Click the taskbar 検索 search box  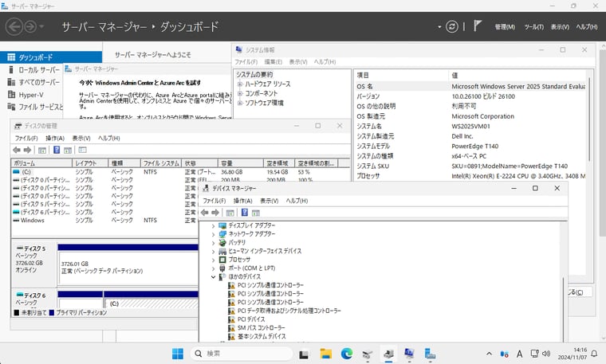[x=241, y=354]
